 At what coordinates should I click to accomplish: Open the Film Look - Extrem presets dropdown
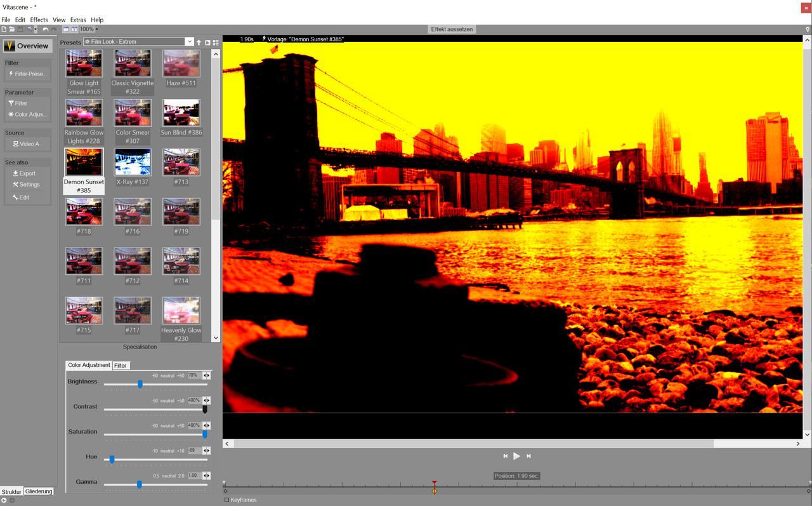[188, 42]
